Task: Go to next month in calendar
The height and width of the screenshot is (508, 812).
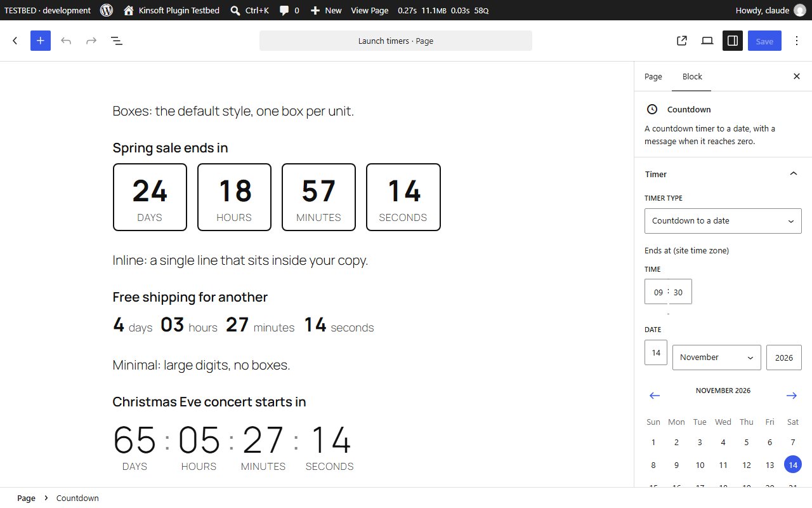Action: (x=792, y=396)
